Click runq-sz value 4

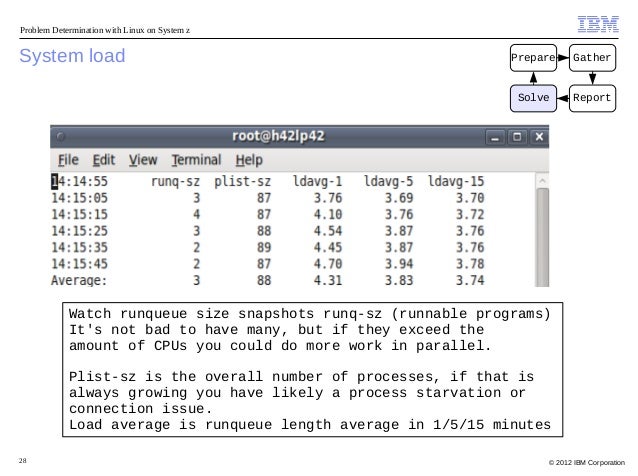tap(197, 214)
